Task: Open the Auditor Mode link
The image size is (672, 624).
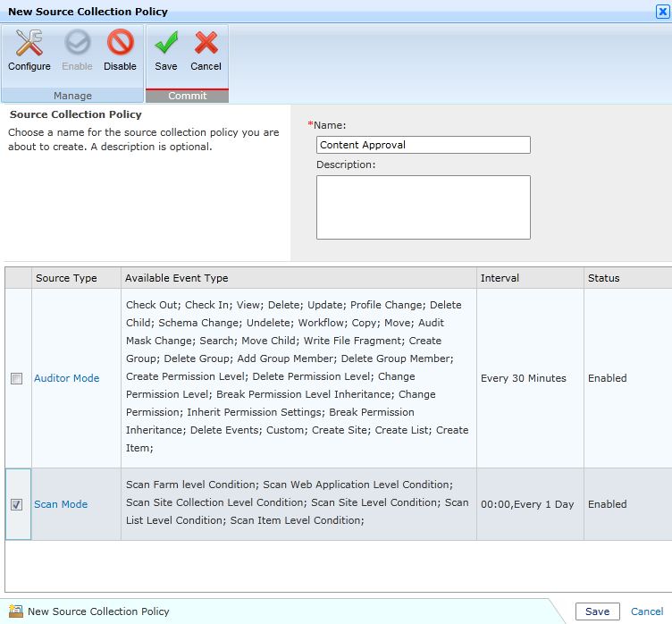Action: point(66,378)
